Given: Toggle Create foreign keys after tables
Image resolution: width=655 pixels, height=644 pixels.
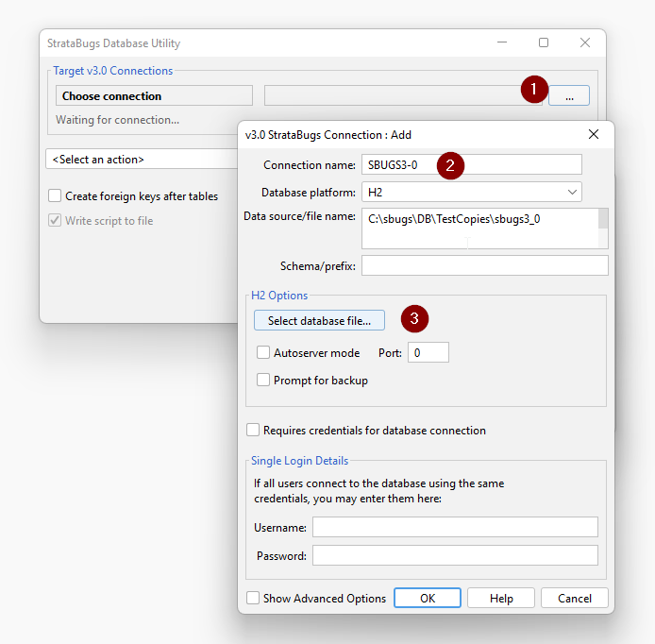Looking at the screenshot, I should pos(55,195).
